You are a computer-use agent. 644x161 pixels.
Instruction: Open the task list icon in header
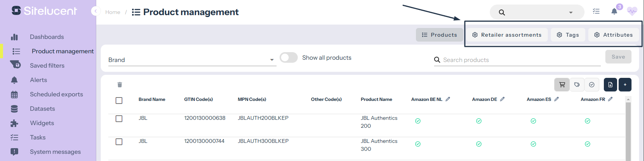pyautogui.click(x=596, y=11)
